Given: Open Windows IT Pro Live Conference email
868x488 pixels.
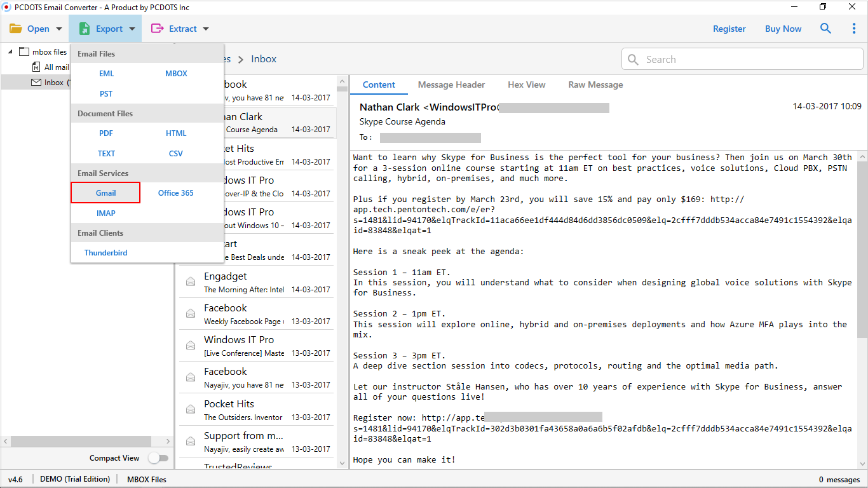Looking at the screenshot, I should (256, 346).
